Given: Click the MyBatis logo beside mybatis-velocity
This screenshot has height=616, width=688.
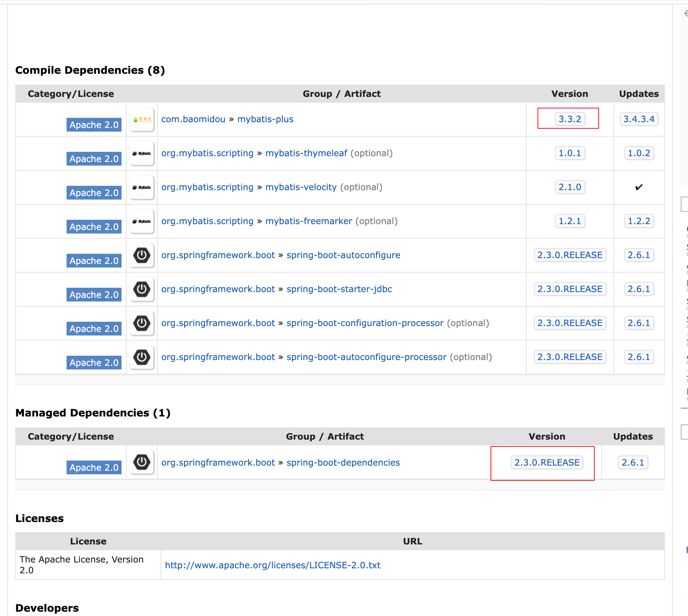Looking at the screenshot, I should [x=142, y=187].
